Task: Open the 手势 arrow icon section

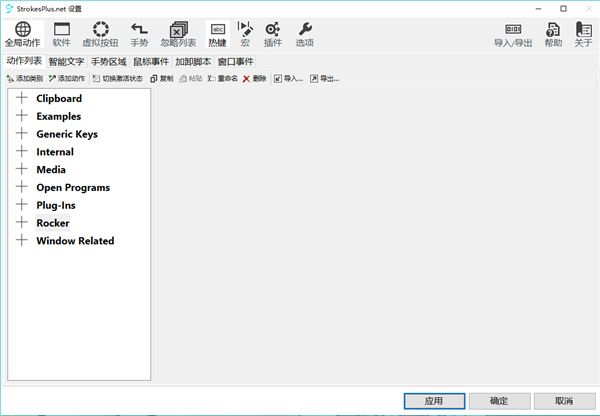Action: click(139, 34)
